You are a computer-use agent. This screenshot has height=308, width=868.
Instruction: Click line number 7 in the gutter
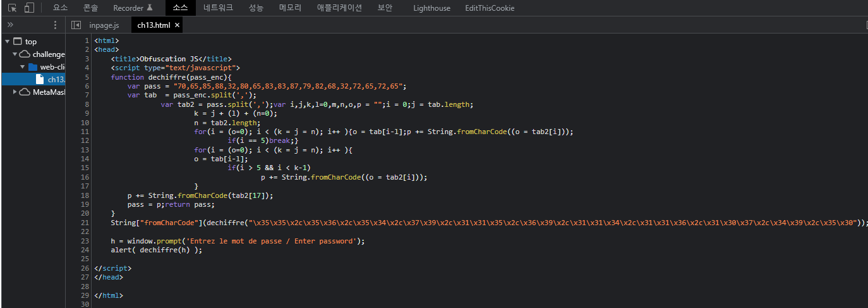click(87, 95)
